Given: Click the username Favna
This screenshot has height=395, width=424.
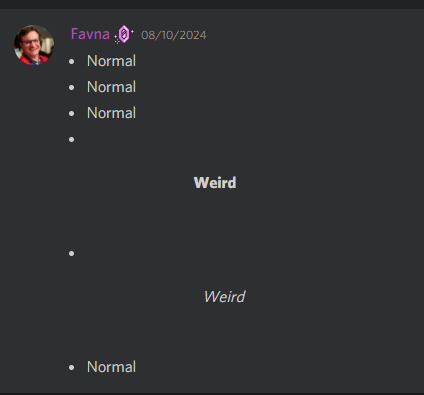Looking at the screenshot, I should coord(90,34).
